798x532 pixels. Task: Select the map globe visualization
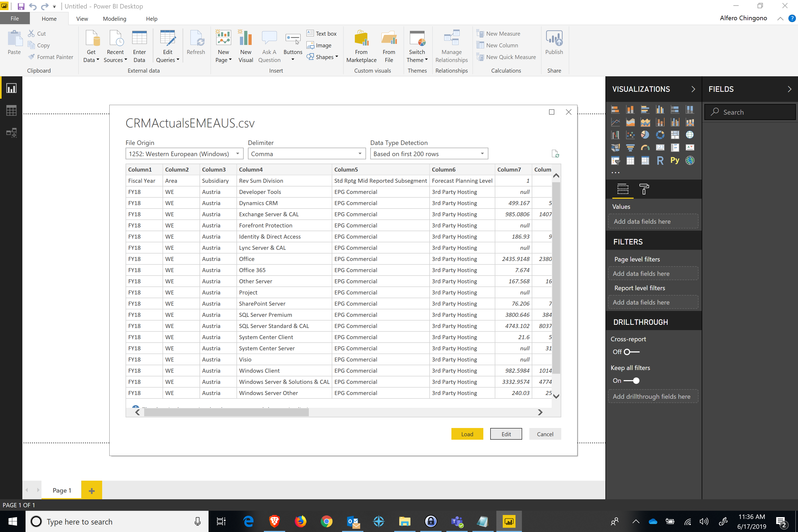pos(690,135)
